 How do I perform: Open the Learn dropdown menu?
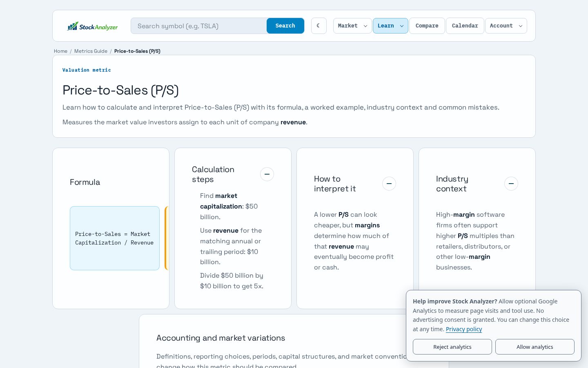click(x=390, y=26)
